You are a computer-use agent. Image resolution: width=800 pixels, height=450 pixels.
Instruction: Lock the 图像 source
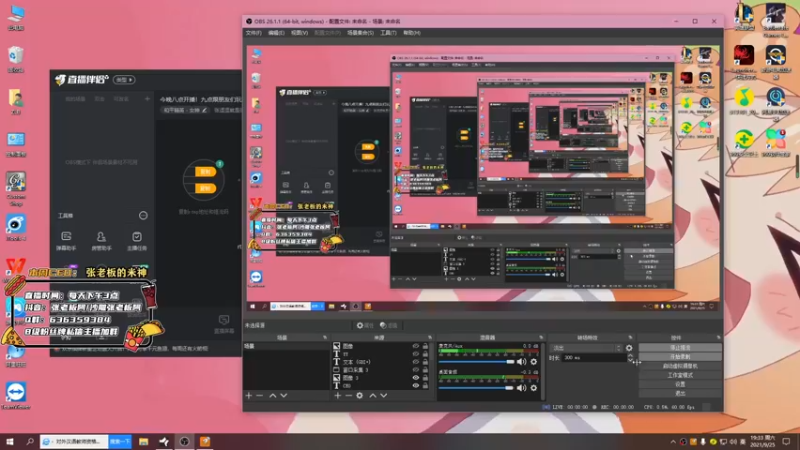point(425,346)
